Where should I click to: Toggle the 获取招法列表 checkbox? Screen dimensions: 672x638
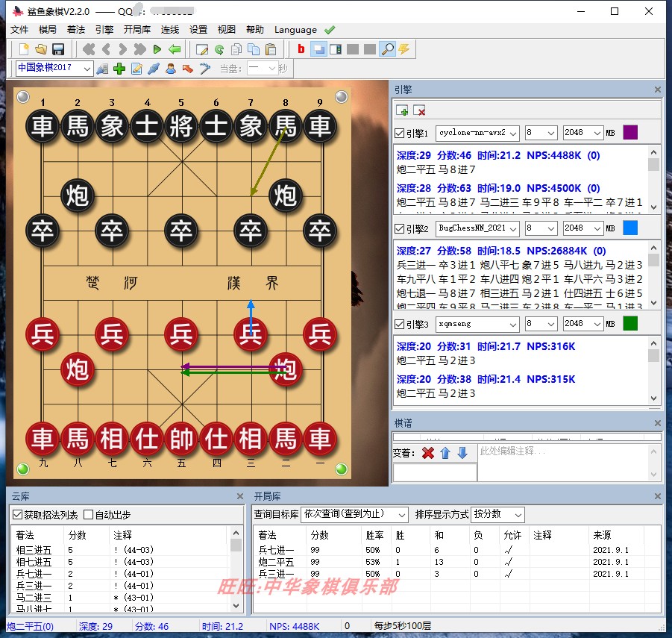pos(18,514)
